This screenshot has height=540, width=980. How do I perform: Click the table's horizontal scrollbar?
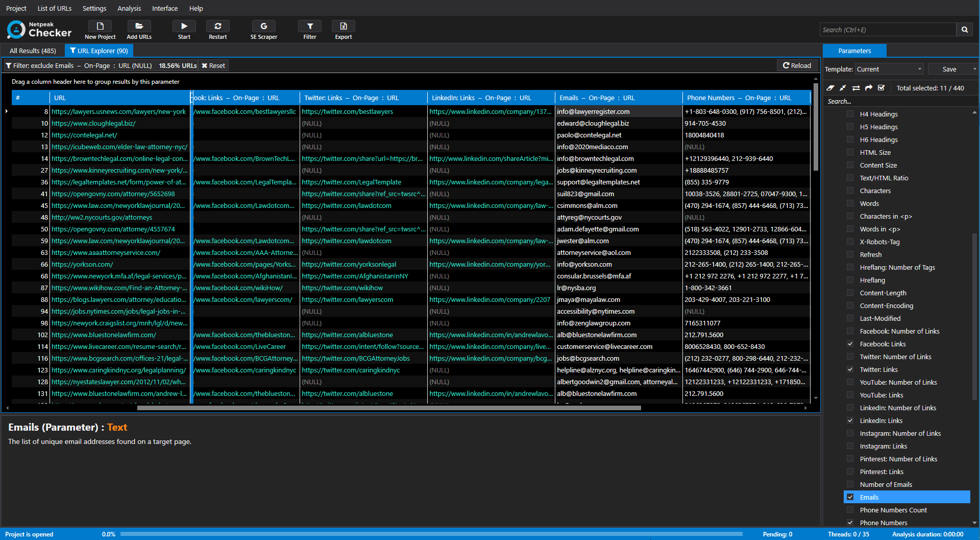pos(389,408)
